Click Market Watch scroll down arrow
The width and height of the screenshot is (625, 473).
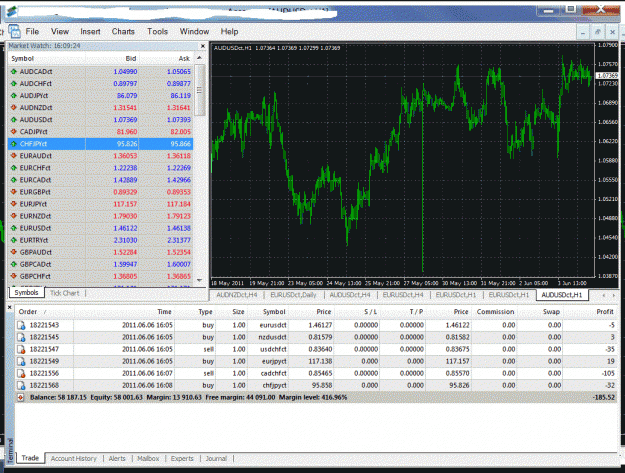[200, 280]
